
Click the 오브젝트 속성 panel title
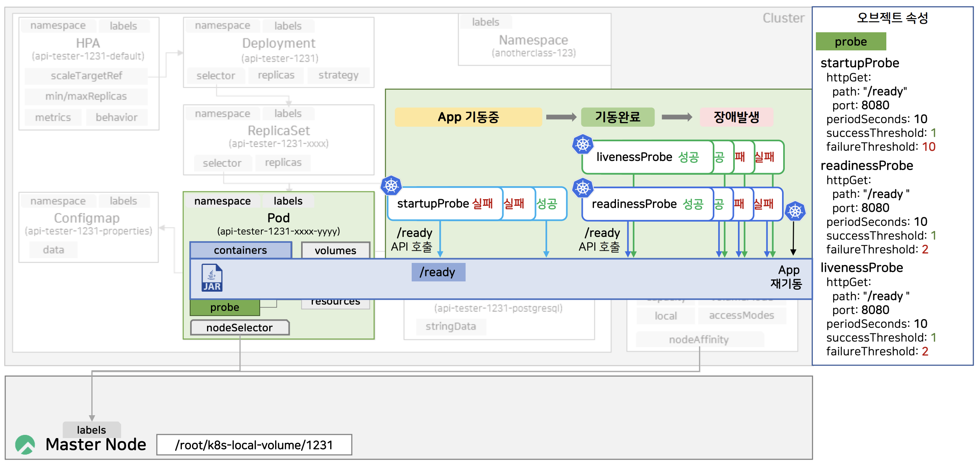[x=893, y=18]
